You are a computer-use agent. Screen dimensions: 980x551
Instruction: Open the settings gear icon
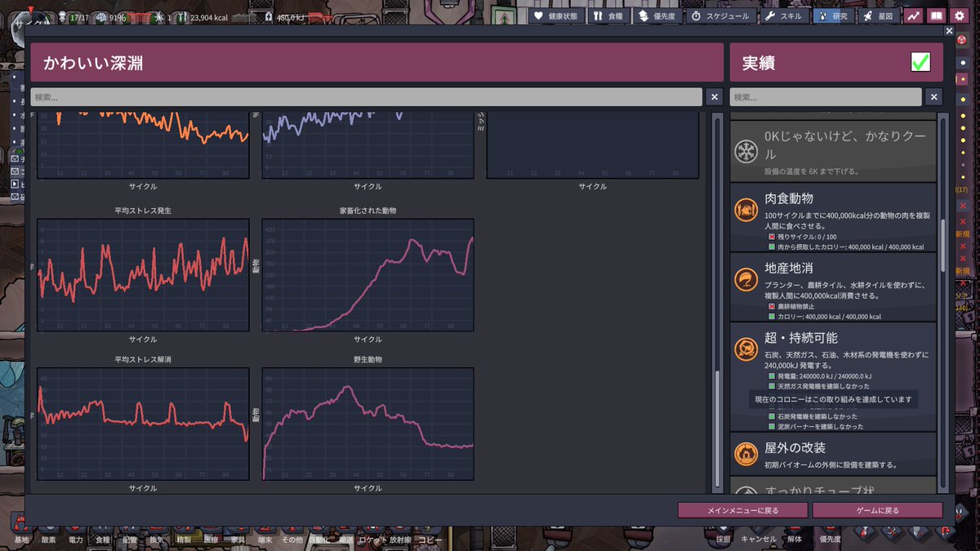pyautogui.click(x=959, y=16)
